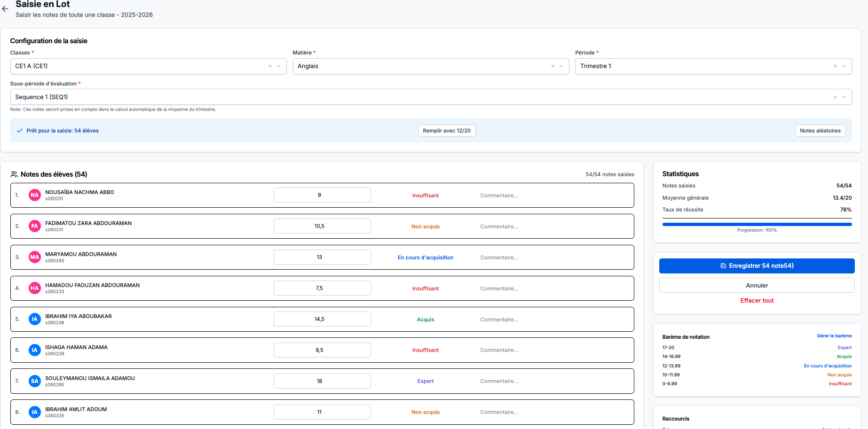868x429 pixels.
Task: Clear the Sequence 1 sub-period selection
Action: (835, 97)
